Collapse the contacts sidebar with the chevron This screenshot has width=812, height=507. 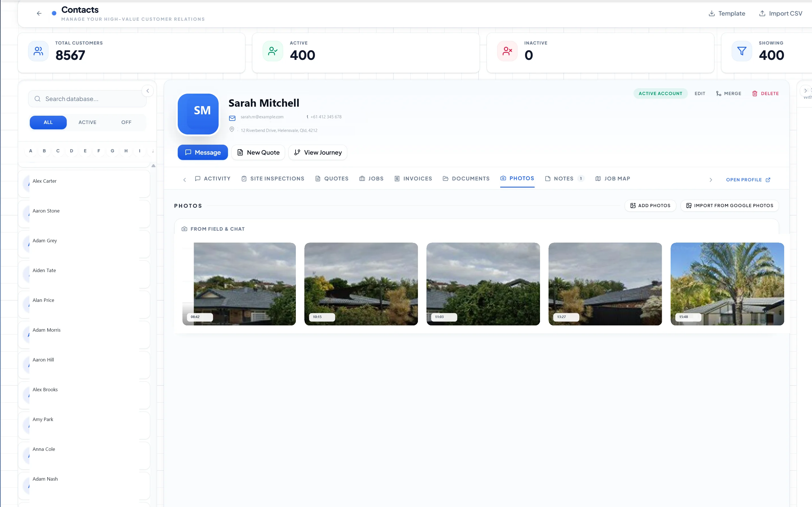148,91
